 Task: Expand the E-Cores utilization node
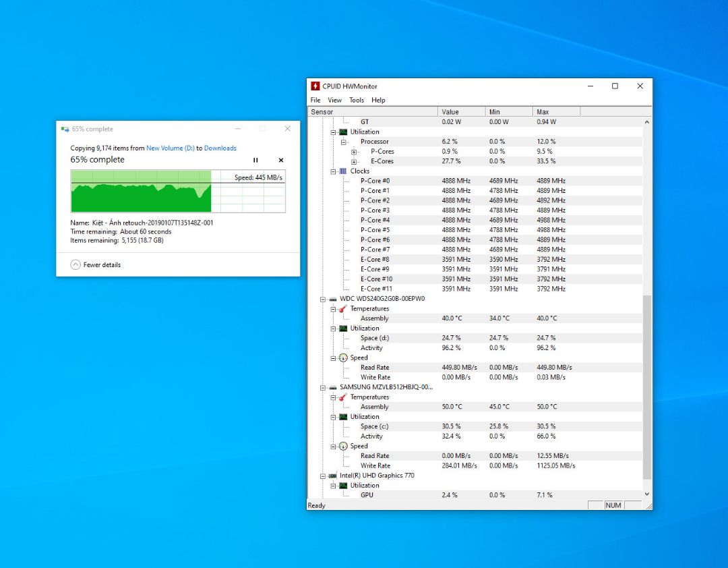tap(354, 162)
